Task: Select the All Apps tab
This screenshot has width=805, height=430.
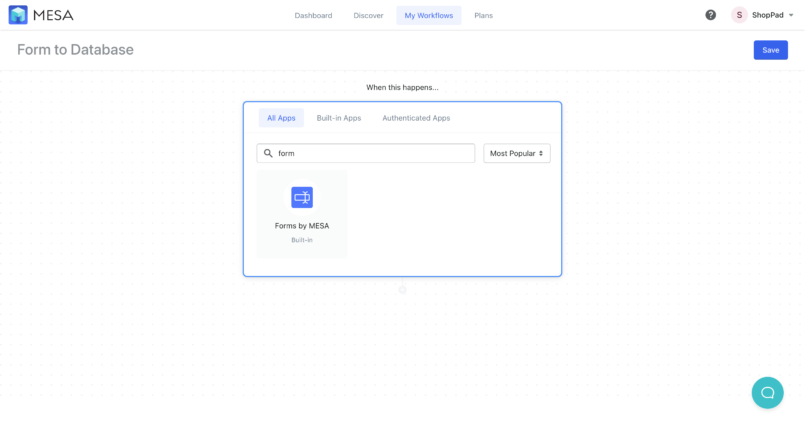Action: coord(281,118)
